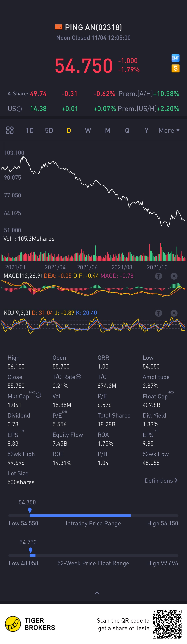The width and height of the screenshot is (187, 644).
Task: Switch chart to 5D view
Action: click(49, 130)
